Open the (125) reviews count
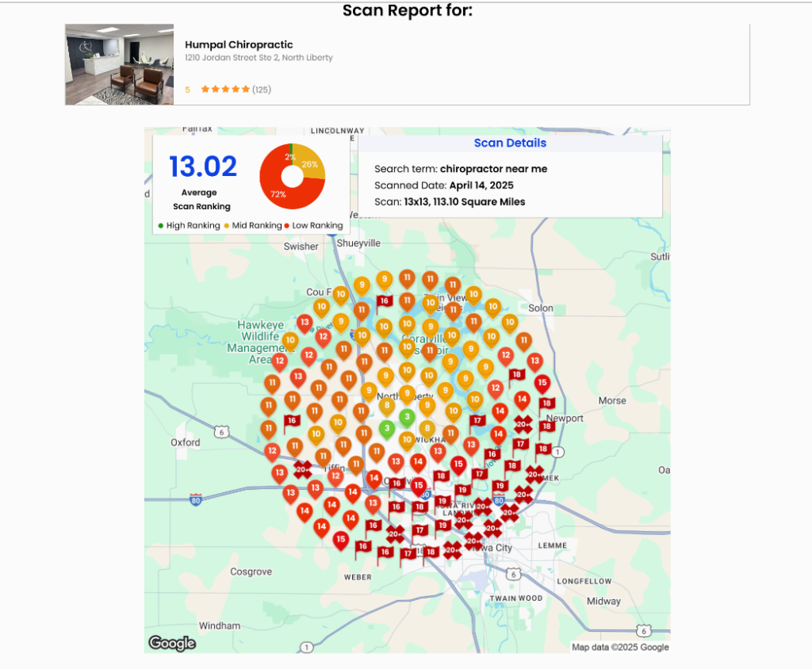 [x=262, y=90]
